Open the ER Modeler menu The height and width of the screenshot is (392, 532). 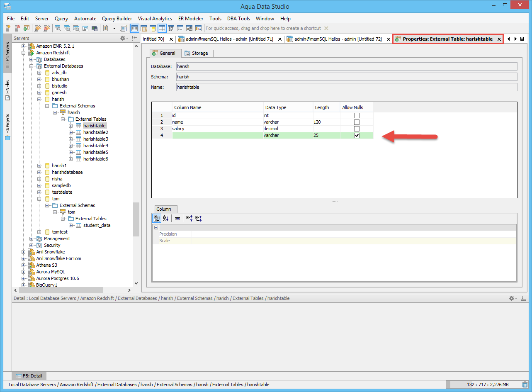pos(191,19)
